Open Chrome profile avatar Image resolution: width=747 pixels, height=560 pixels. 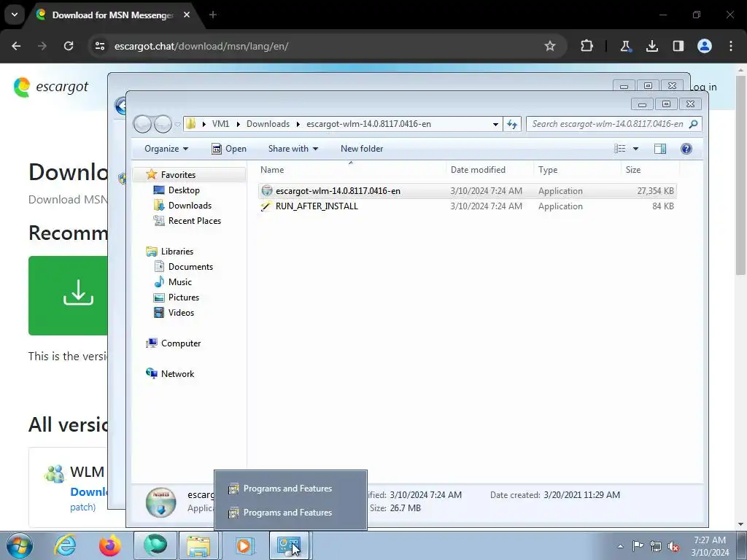[x=705, y=46]
